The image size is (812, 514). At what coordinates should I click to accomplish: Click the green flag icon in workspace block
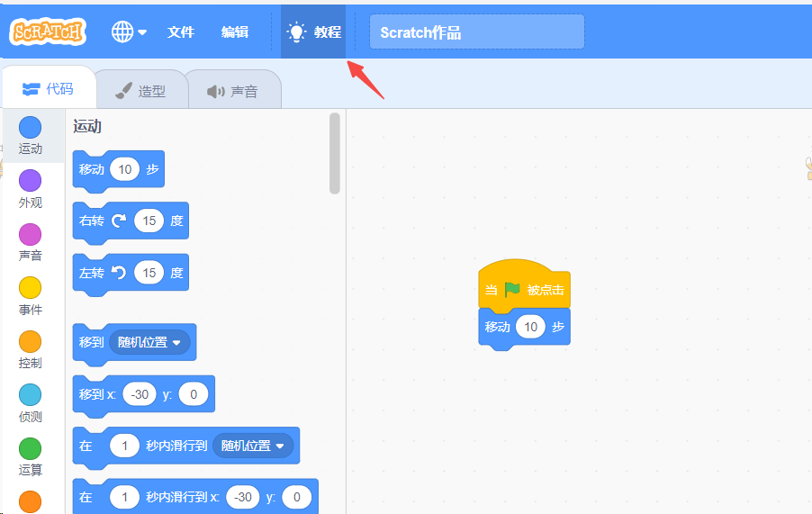tap(512, 289)
